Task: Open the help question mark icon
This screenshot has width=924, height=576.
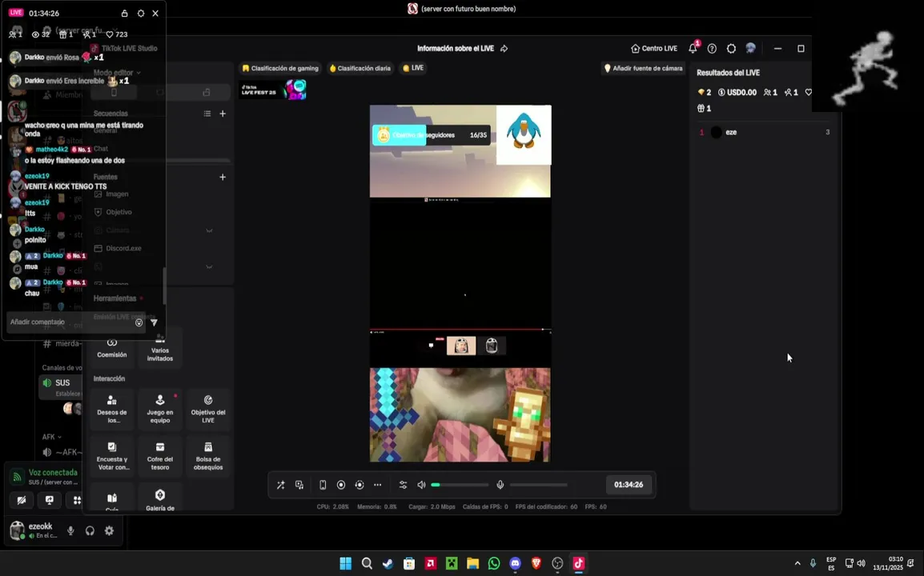Action: point(712,48)
